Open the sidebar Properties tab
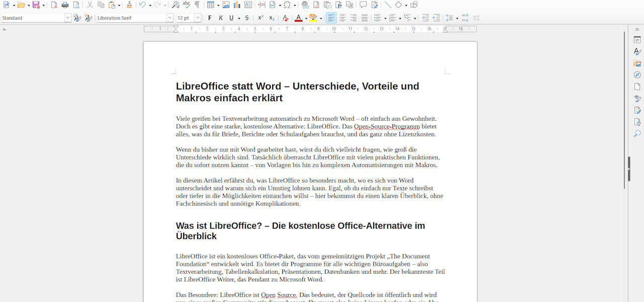 (637, 40)
